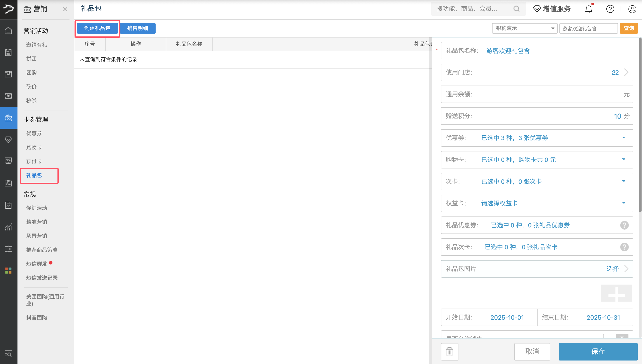Click the search icon at the bottom of sidebar
Image resolution: width=642 pixels, height=364 pixels.
[8, 354]
